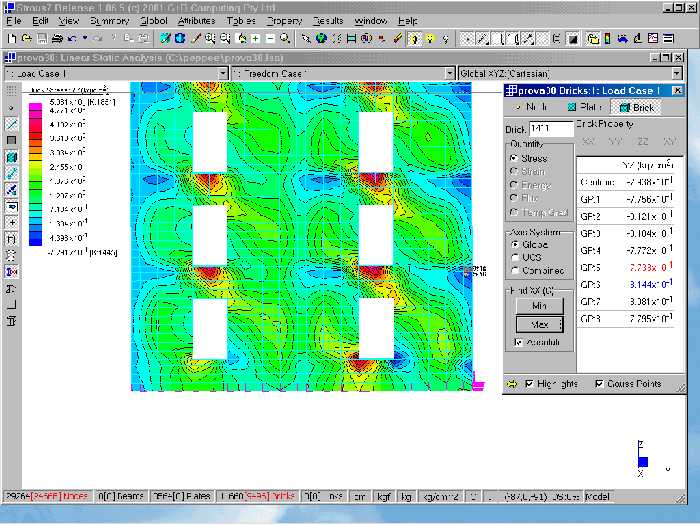Toggle the Gauss Points checkbox

(x=599, y=384)
